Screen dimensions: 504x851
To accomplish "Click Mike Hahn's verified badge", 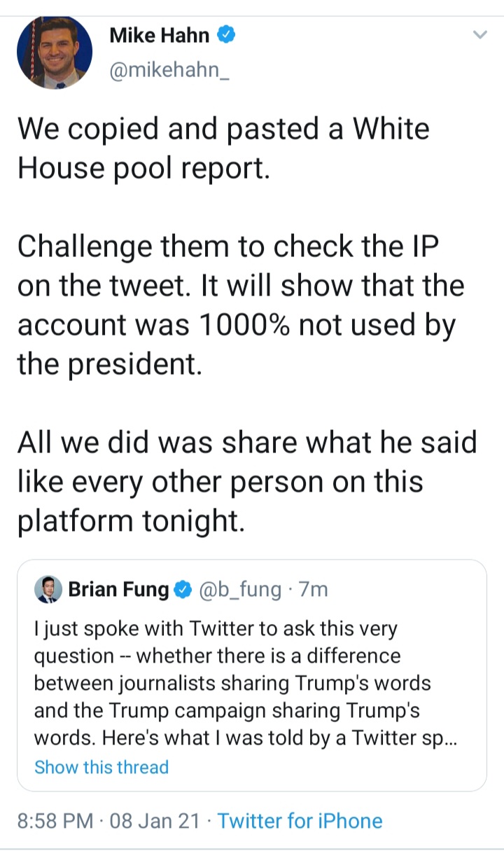I will 225,34.
